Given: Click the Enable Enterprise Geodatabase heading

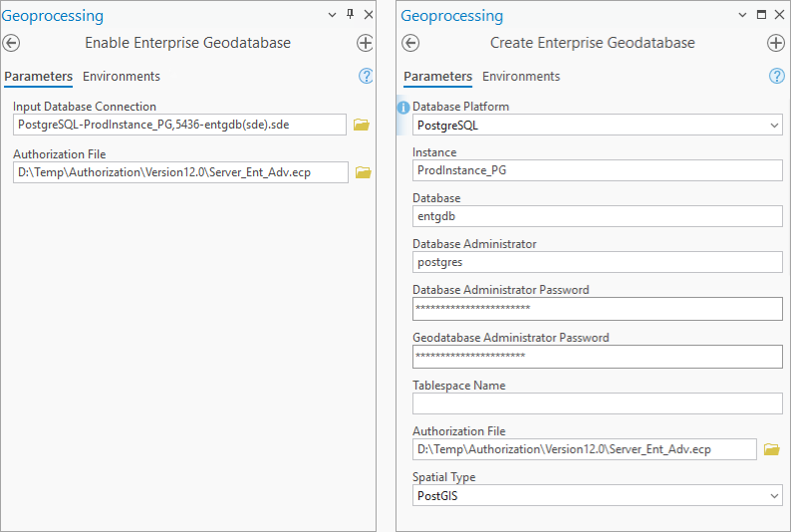Looking at the screenshot, I should (x=188, y=43).
